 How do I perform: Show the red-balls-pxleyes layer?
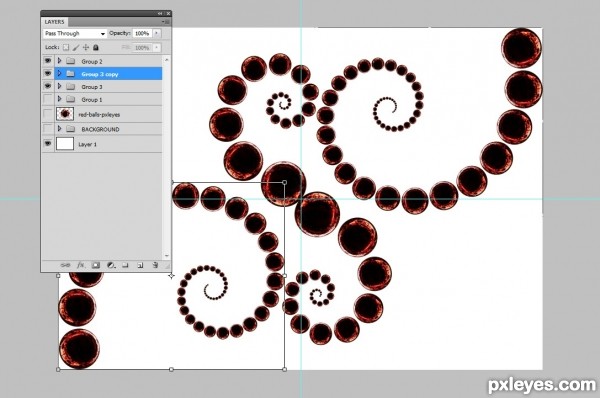click(x=48, y=114)
